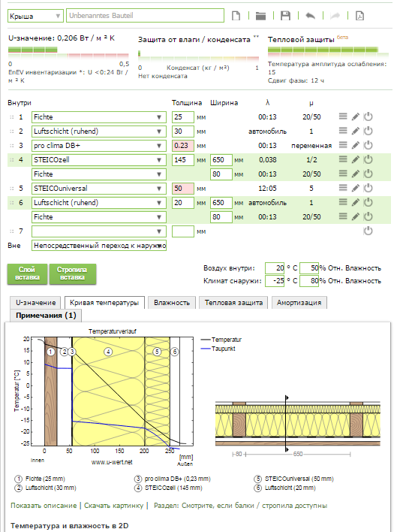Edit the STEICOzell layer with the pencil

[x=355, y=159]
